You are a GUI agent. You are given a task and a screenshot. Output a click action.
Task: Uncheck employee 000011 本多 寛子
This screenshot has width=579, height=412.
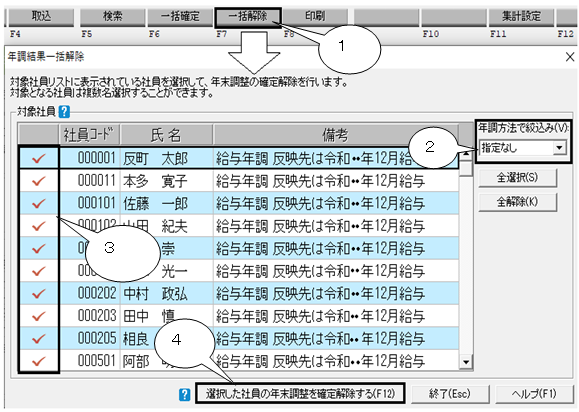pyautogui.click(x=39, y=181)
